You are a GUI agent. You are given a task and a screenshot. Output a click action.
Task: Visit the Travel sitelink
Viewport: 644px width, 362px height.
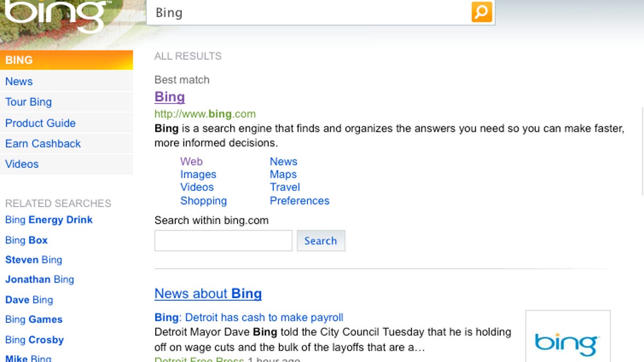(284, 187)
